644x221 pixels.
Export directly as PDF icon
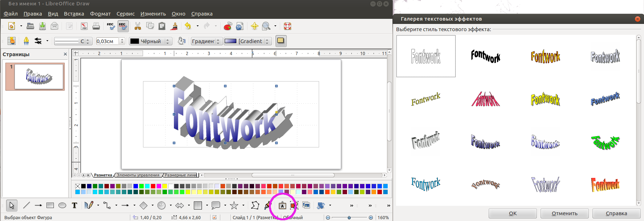pyautogui.click(x=84, y=26)
